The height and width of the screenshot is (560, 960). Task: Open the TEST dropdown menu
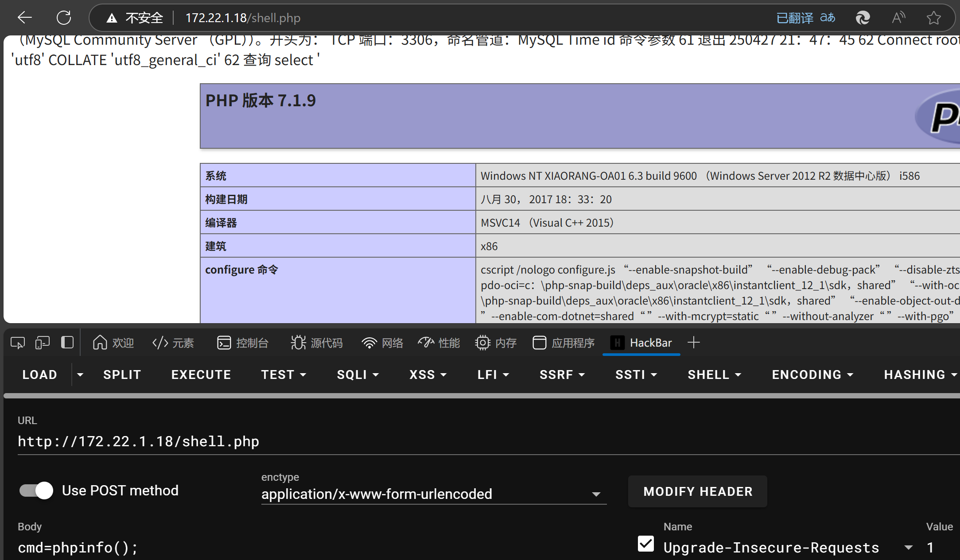[284, 375]
